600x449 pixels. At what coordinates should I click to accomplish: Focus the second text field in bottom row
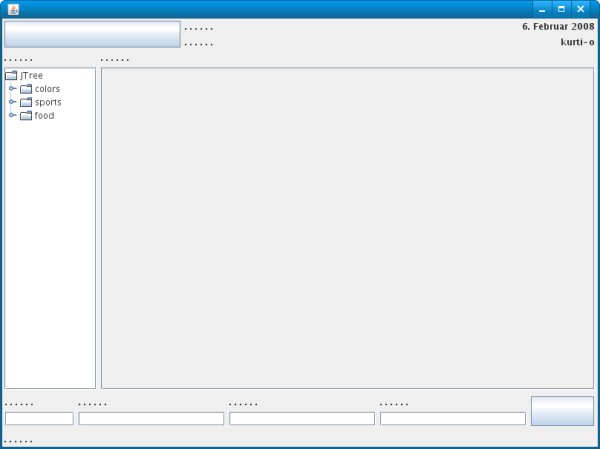(x=151, y=418)
